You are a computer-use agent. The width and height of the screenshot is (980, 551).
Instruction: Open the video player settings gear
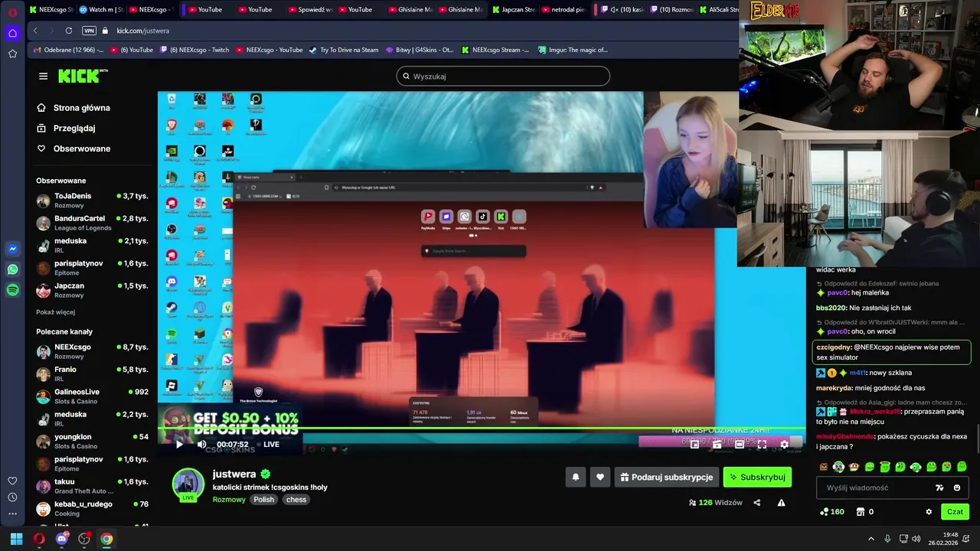point(784,444)
